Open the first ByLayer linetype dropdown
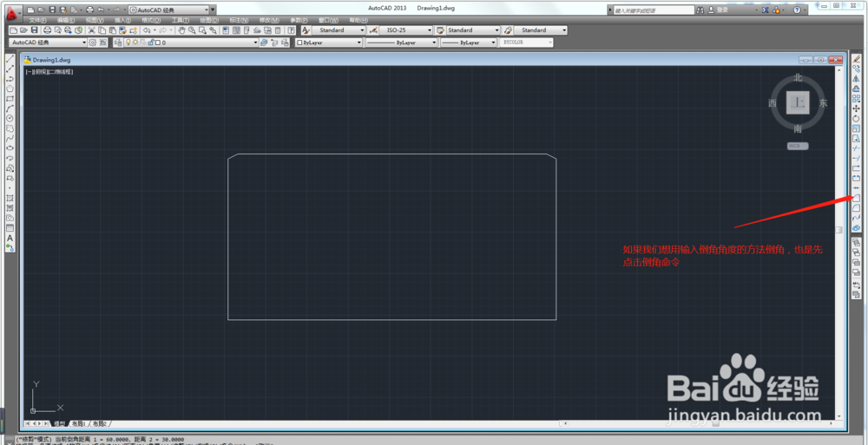Image resolution: width=868 pixels, height=445 pixels. tap(401, 43)
